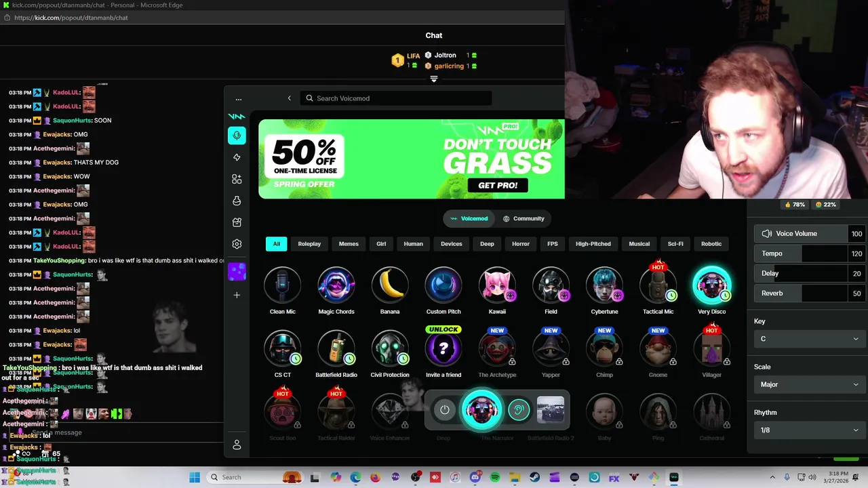Filter voices by Devices category
This screenshot has height=488, width=868.
pos(451,244)
